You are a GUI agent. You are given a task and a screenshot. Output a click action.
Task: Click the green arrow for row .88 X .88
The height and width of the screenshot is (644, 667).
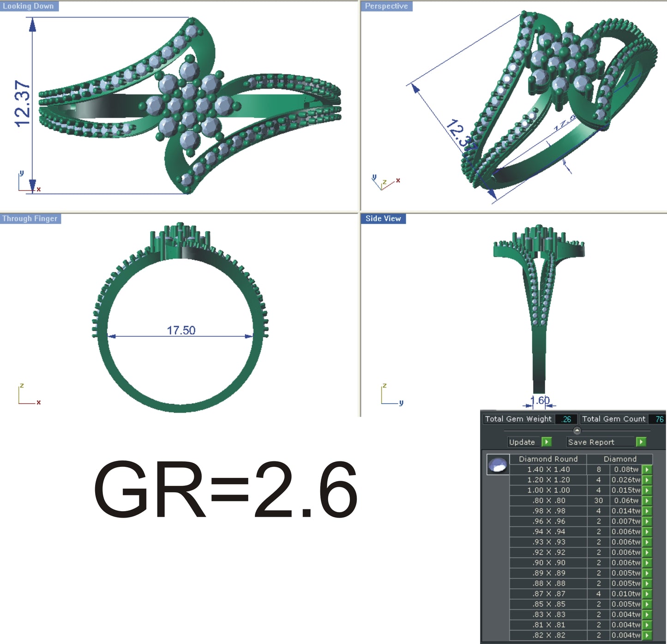coord(647,584)
